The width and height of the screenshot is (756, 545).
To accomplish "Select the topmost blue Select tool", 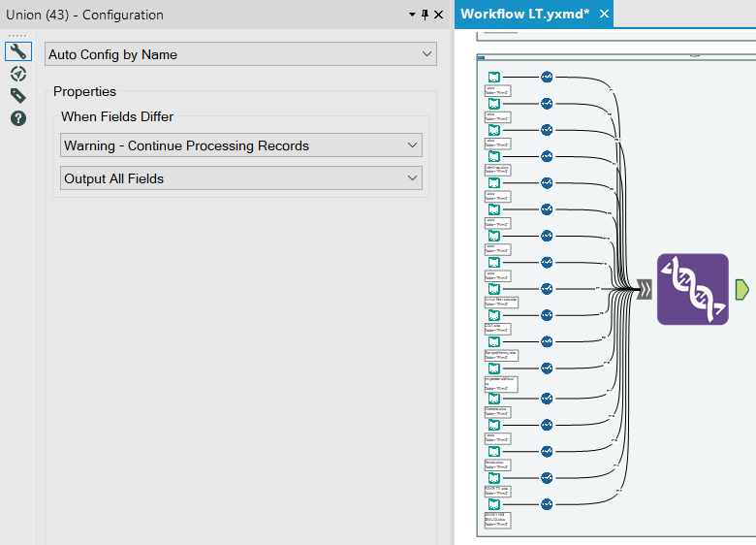I will pos(547,77).
